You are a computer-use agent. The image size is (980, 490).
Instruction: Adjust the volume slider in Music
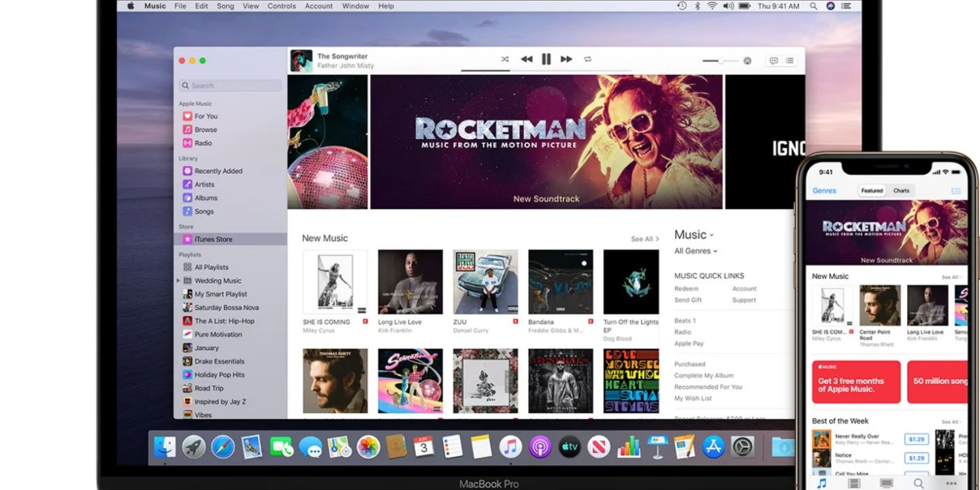[x=721, y=61]
